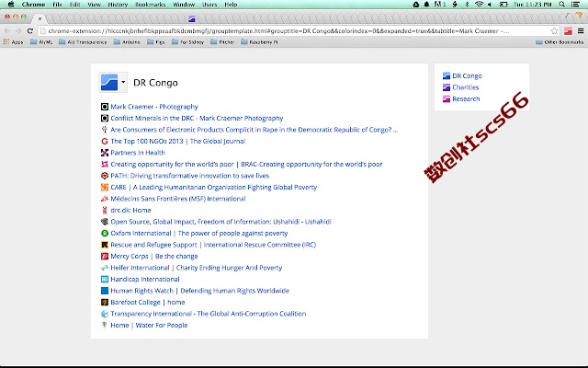Click the Médecins Sans Frontières favicon
This screenshot has height=368, width=588.
(x=105, y=199)
